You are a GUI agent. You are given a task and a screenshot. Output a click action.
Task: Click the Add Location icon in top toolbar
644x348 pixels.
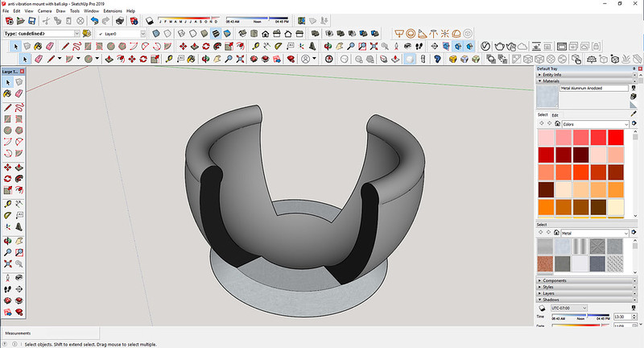coord(301,21)
